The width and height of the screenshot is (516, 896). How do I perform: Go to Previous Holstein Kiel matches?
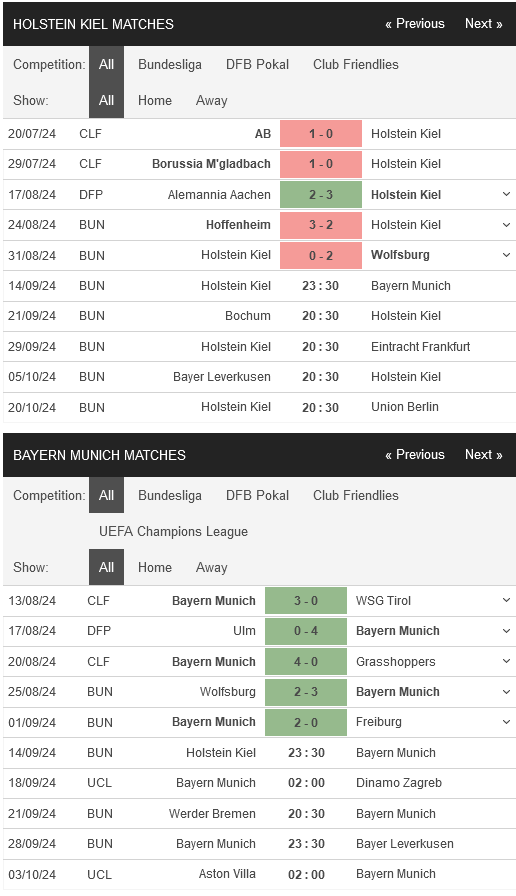[x=415, y=24]
